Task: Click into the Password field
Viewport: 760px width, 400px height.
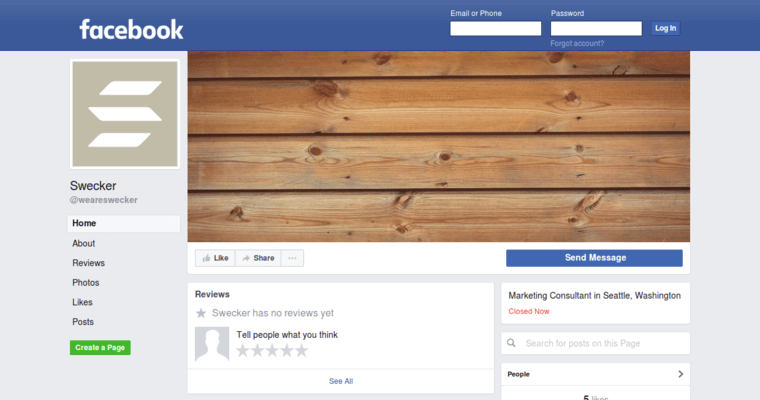Action: pos(596,29)
